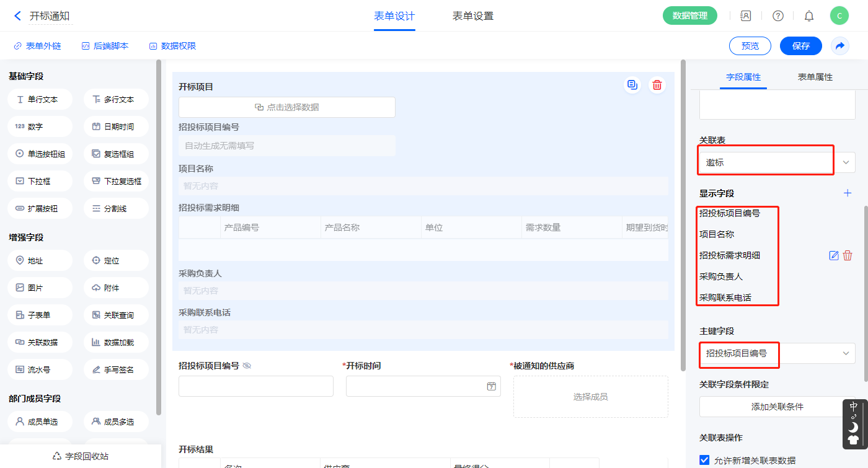The image size is (868, 468).
Task: Remove 招投标需求明细 from display fields
Action: coord(848,255)
